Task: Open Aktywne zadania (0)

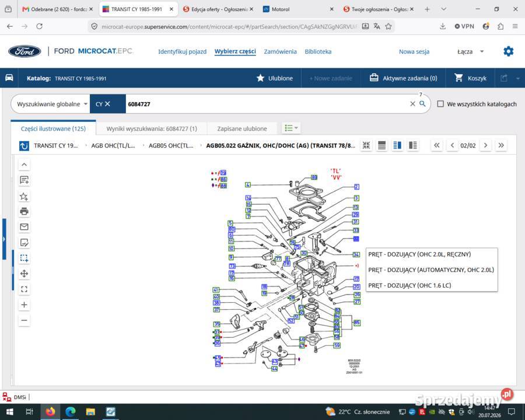Action: (x=404, y=78)
